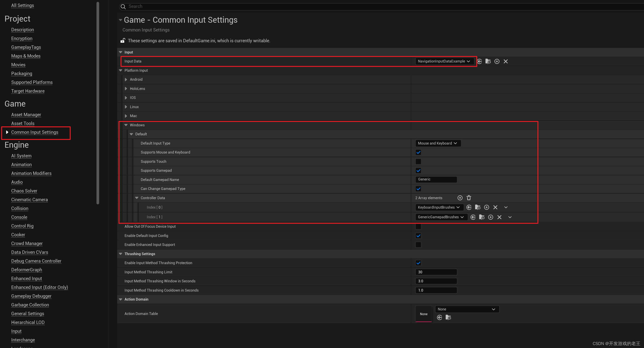Click the Input Method Thrashing Limit field
This screenshot has width=644, height=348.
(436, 272)
